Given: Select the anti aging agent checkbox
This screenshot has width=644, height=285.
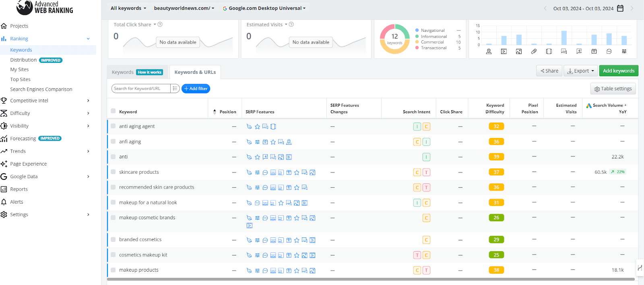Looking at the screenshot, I should pyautogui.click(x=113, y=126).
